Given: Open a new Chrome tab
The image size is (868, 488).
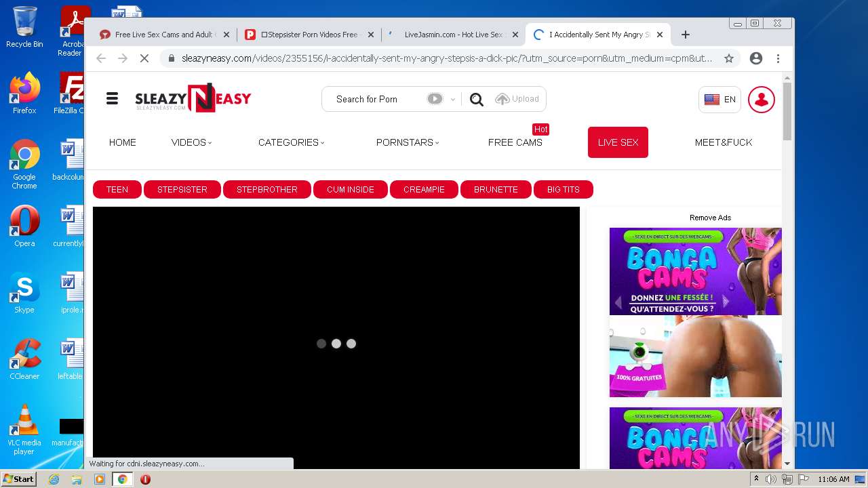Looking at the screenshot, I should 686,35.
